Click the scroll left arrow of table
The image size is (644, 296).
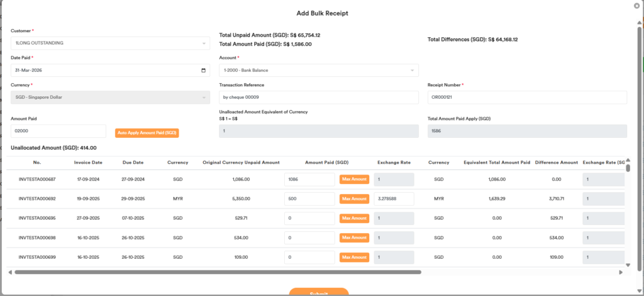[x=9, y=272]
